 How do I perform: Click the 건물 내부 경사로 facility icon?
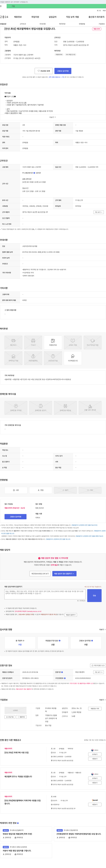point(90,408)
